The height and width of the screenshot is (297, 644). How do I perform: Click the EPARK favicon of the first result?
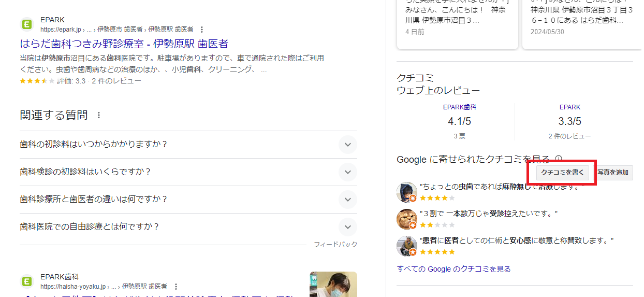coord(27,24)
